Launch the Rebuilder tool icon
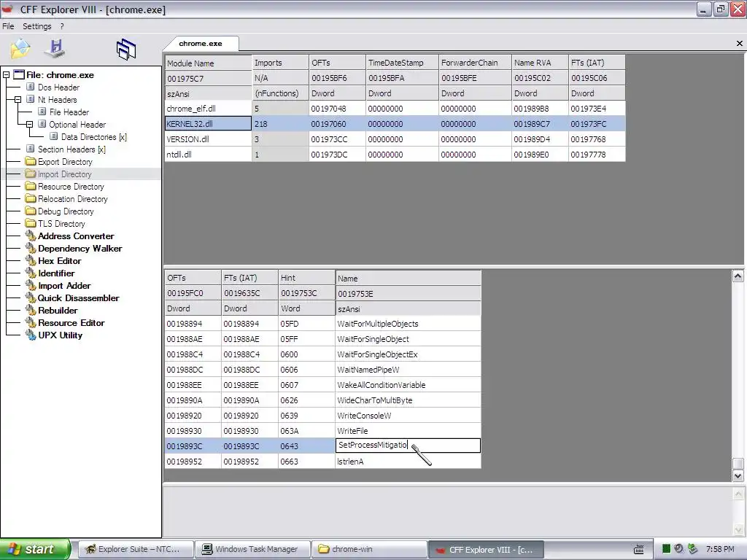 31,310
